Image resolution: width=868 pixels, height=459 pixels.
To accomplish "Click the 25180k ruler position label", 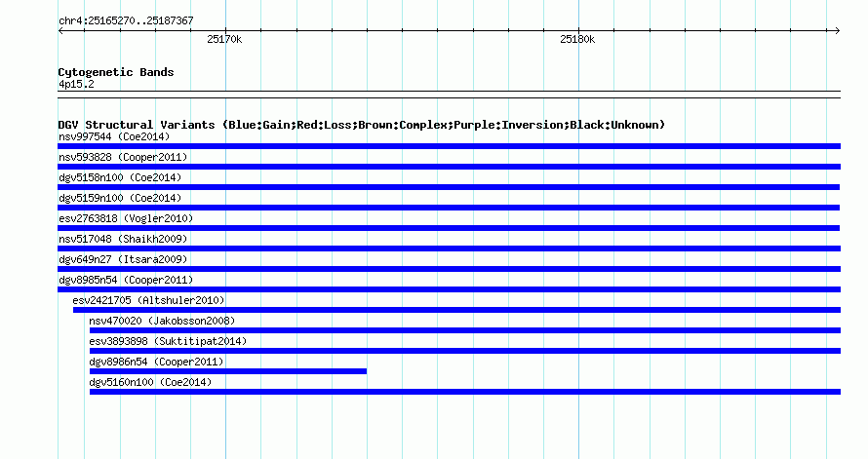I will (577, 39).
